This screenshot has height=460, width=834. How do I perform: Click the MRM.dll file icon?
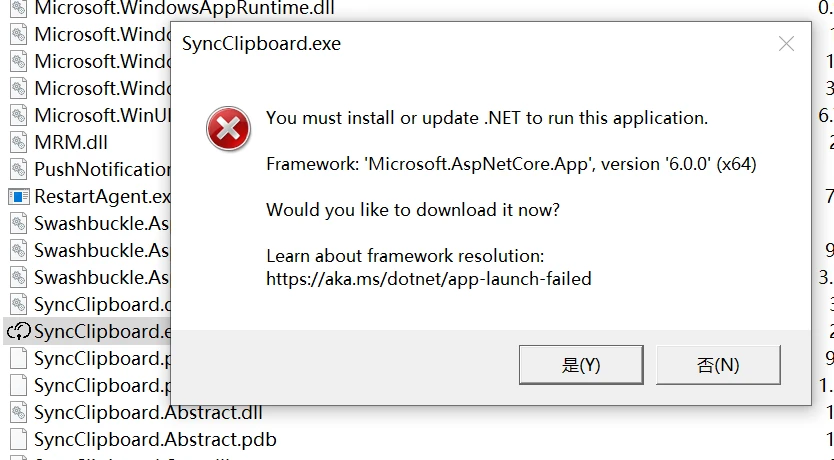pos(18,142)
